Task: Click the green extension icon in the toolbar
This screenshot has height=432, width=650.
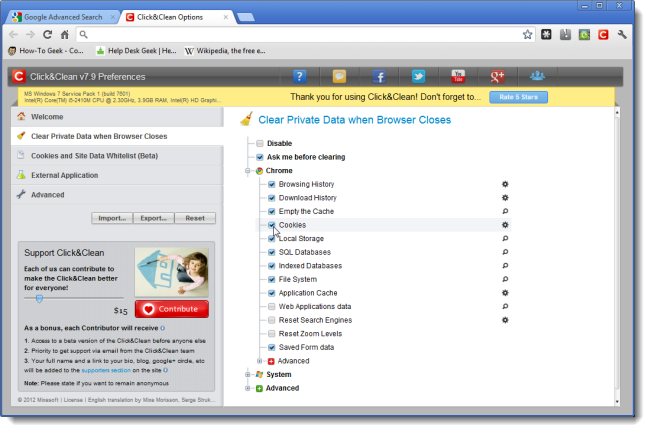Action: pos(584,34)
